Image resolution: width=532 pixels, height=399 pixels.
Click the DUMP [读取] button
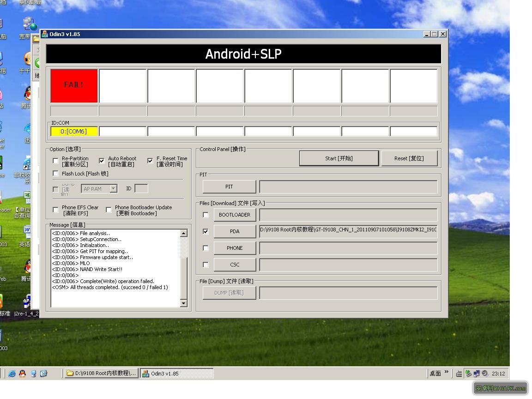(x=229, y=293)
